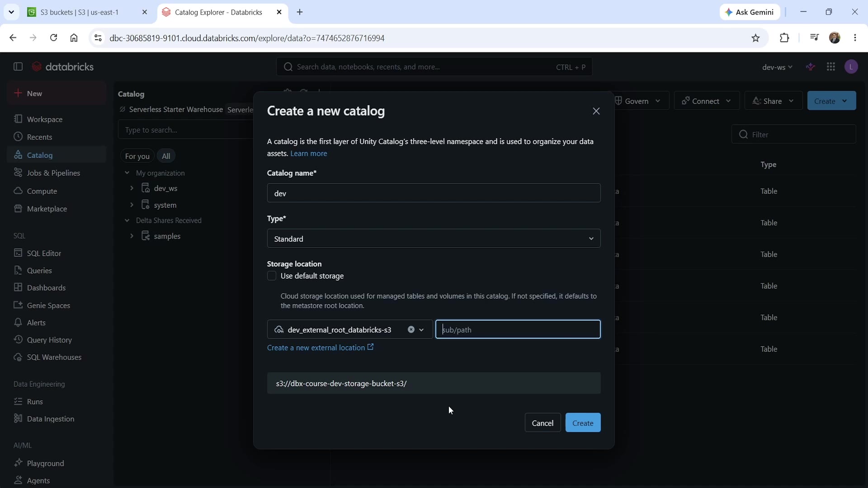
Task: Toggle the sidebar collapse icon
Action: pyautogui.click(x=18, y=67)
